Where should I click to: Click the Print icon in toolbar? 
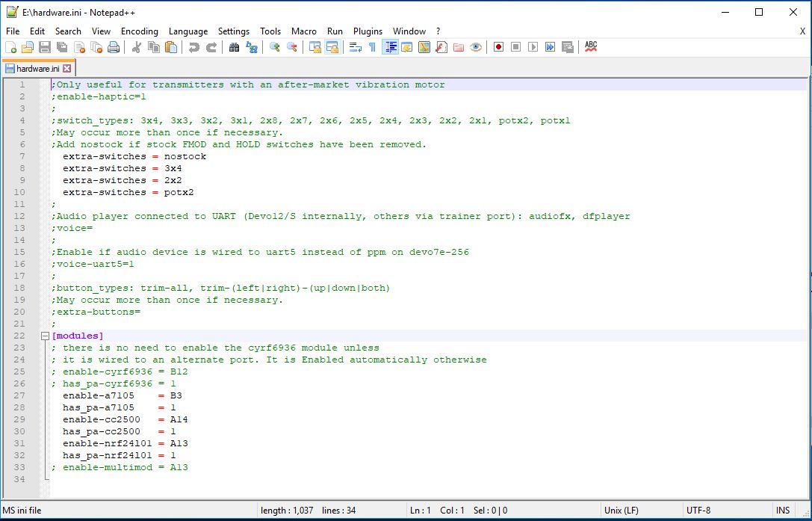(x=113, y=47)
